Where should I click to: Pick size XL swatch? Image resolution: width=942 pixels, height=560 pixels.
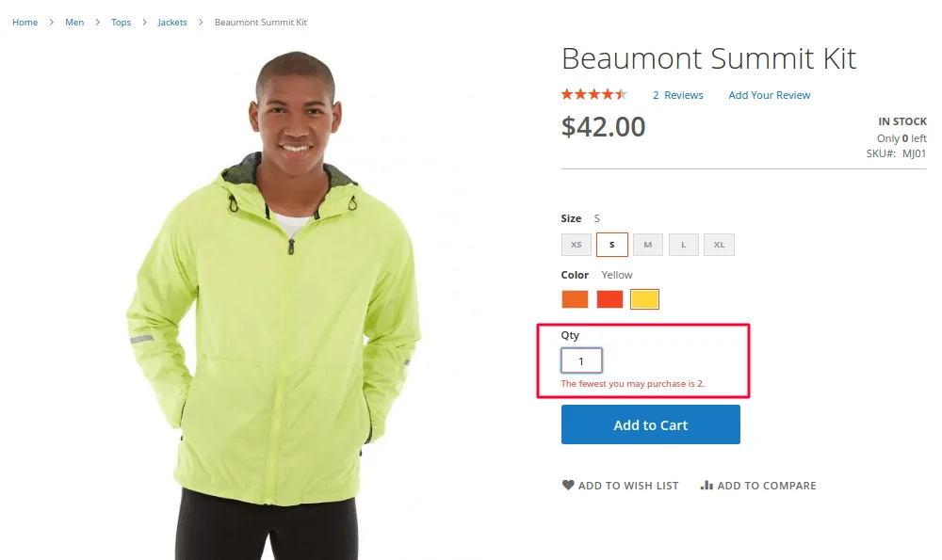(719, 245)
